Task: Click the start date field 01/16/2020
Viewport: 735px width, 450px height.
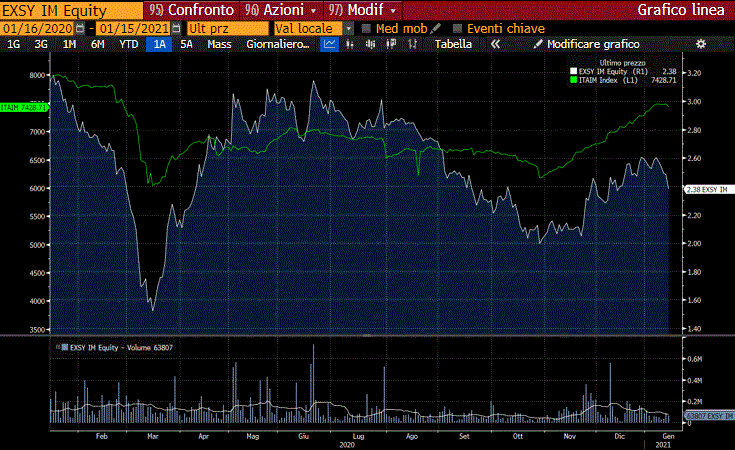Action: (x=38, y=29)
